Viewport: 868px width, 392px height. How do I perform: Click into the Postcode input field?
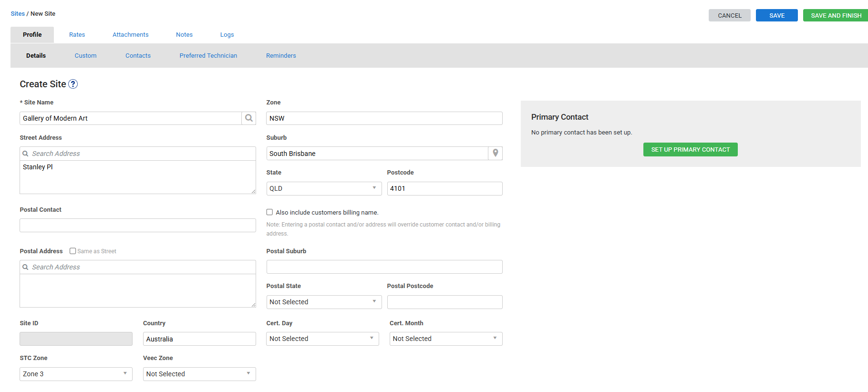tap(444, 188)
